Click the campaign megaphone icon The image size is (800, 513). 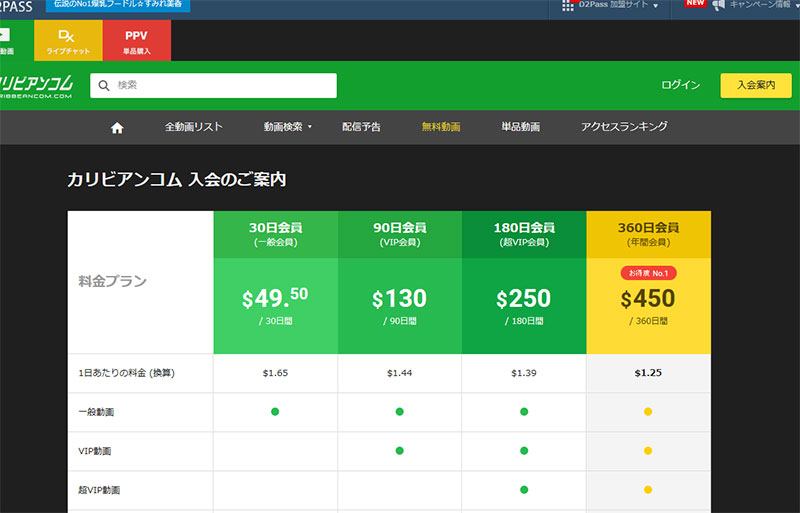[x=718, y=5]
